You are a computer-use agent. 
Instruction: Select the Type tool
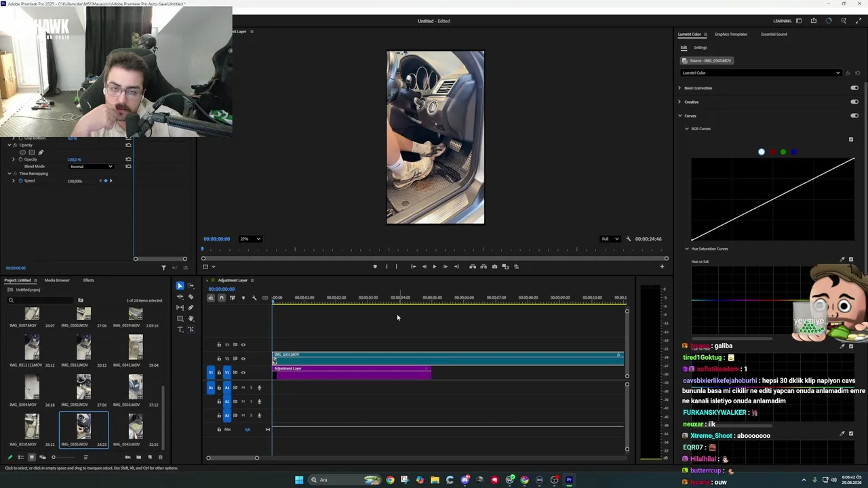coord(180,329)
